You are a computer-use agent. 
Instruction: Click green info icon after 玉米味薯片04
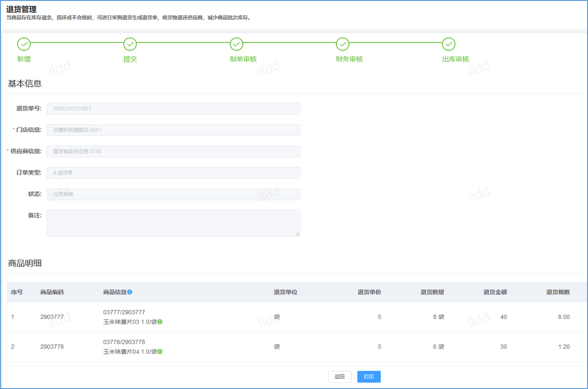coord(160,352)
